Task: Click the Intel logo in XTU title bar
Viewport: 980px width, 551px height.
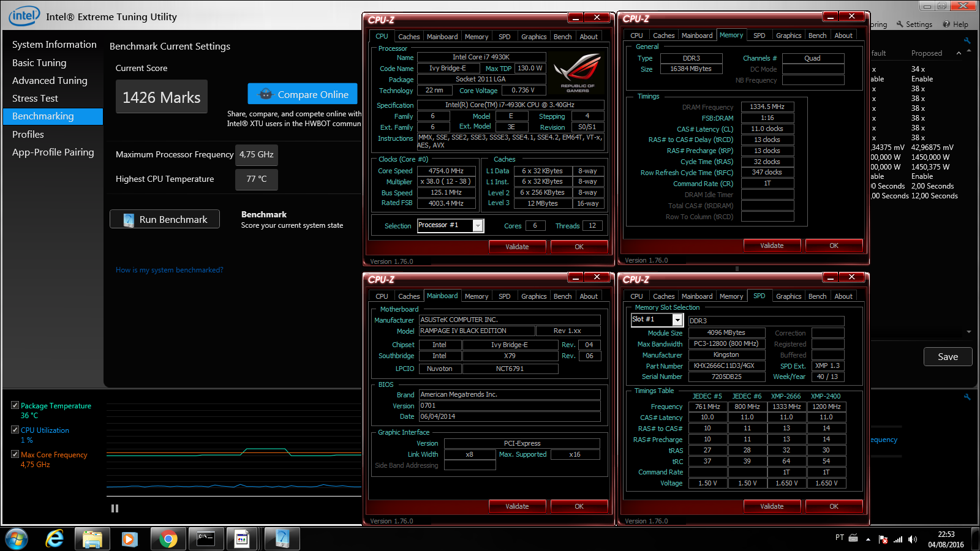Action: (24, 15)
